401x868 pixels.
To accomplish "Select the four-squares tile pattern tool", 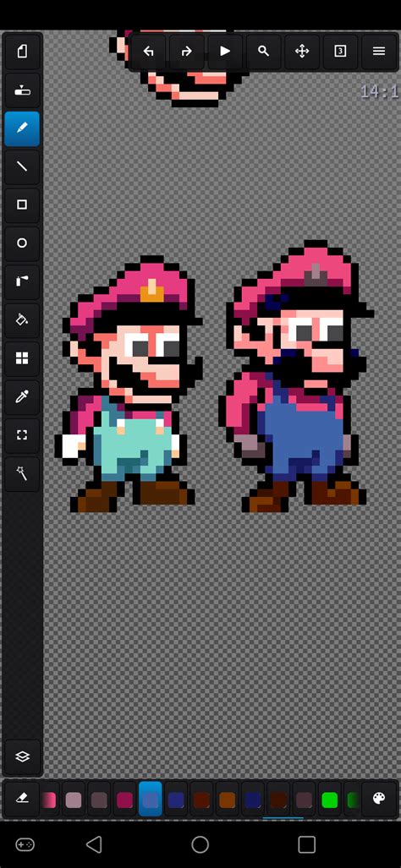I will click(22, 358).
